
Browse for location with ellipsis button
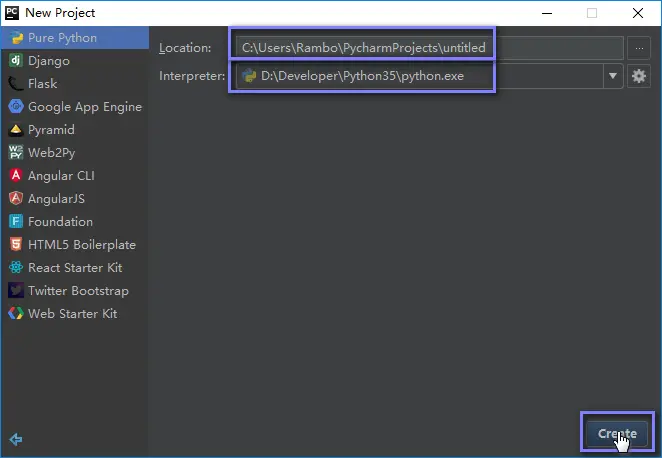pos(639,48)
